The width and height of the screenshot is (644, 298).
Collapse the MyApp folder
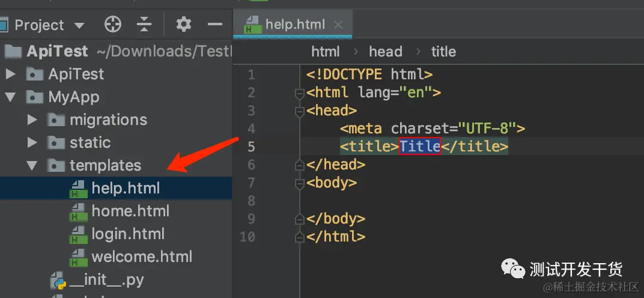click(x=11, y=97)
